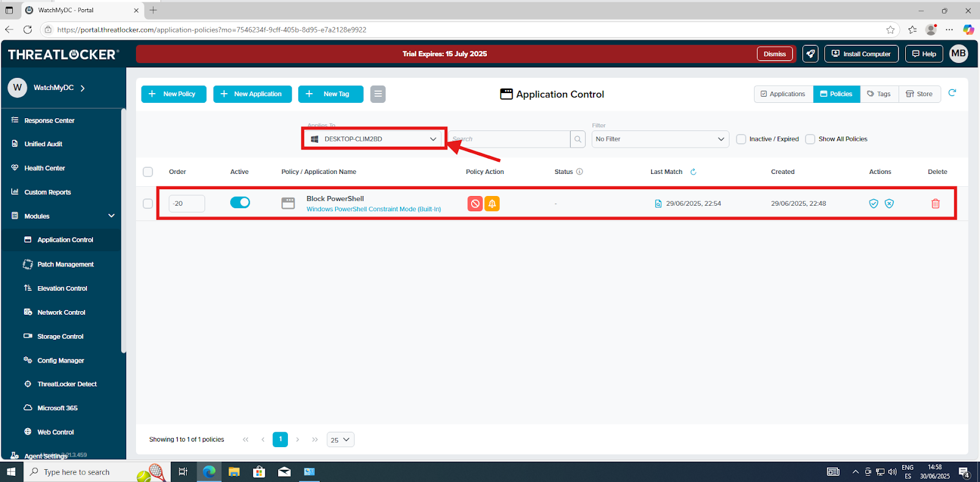Open Elevation Control module
Screen dimensions: 980x482
click(61, 288)
